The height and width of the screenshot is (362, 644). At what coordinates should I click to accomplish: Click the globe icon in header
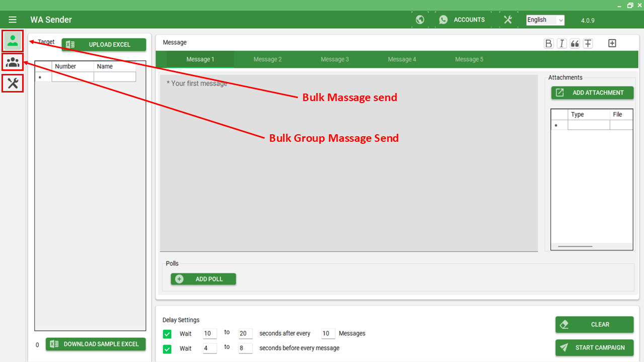click(420, 20)
